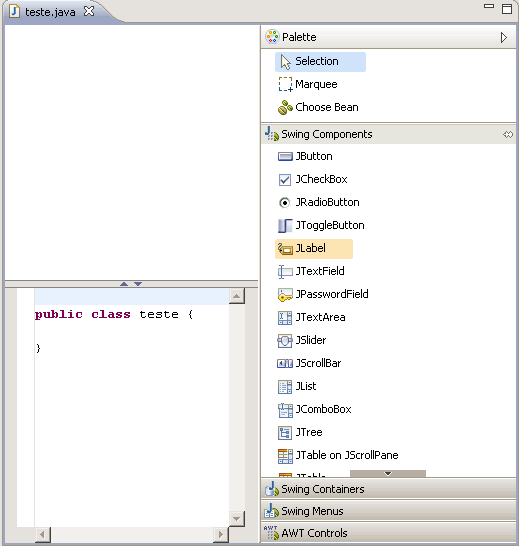Select the JTree component
The width and height of the screenshot is (519, 546).
[x=300, y=432]
